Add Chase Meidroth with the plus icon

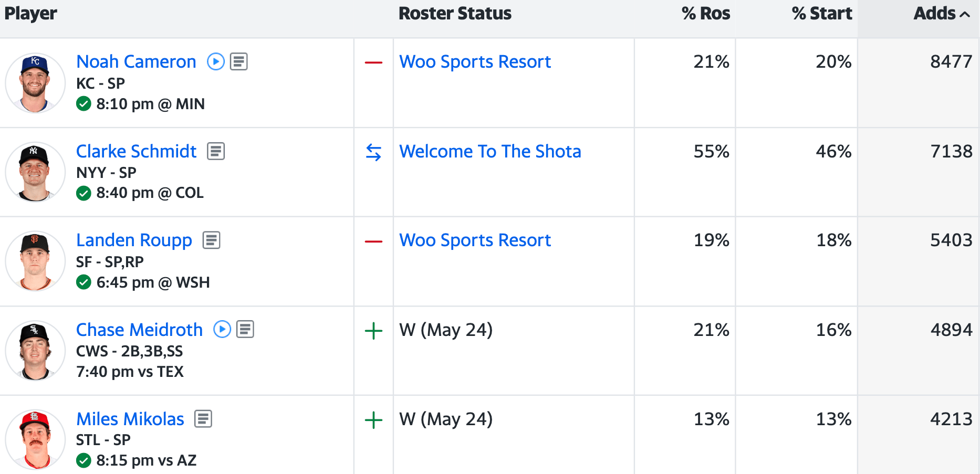click(x=373, y=331)
